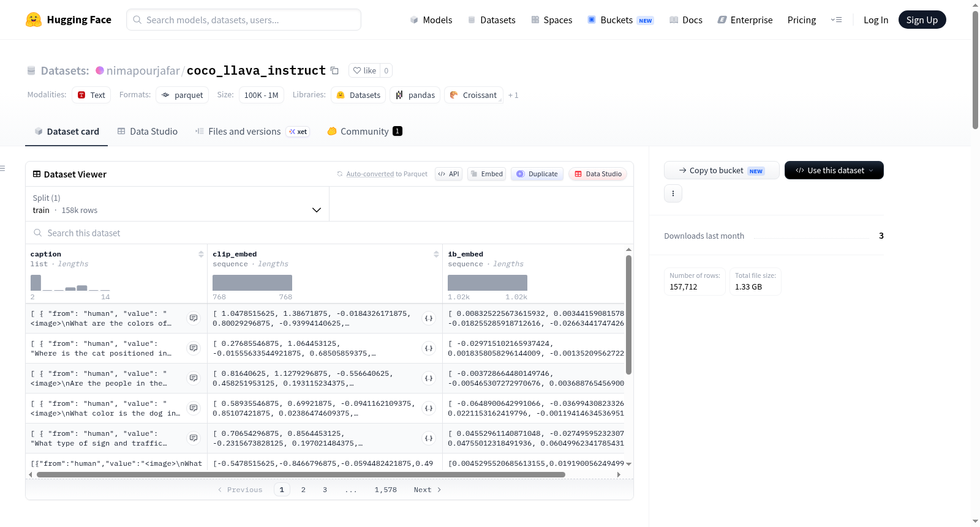
Task: Open chat view for the 'cat positioned' caption row
Action: (194, 348)
